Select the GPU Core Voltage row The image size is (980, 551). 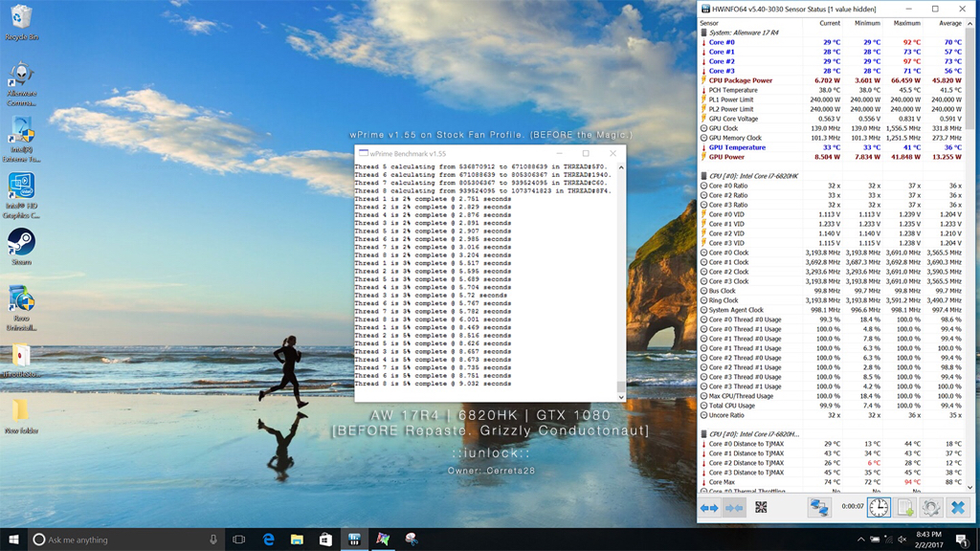[832, 119]
